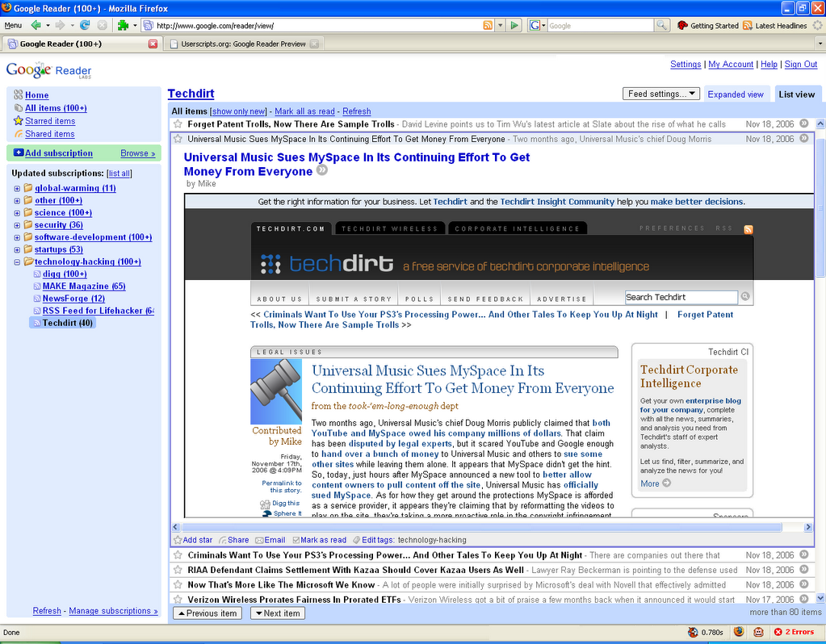This screenshot has height=644, width=826.
Task: Click the search magnifier icon in the Google search box
Action: [x=661, y=25]
